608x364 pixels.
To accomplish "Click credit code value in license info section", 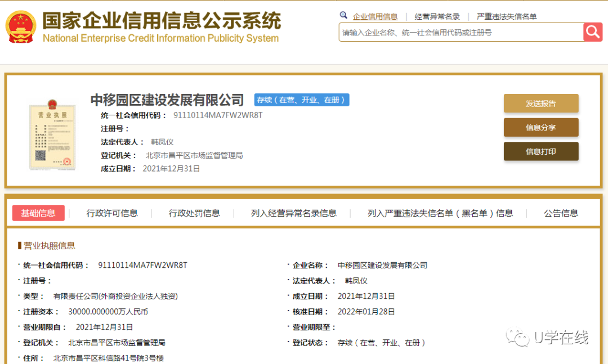I will click(142, 265).
